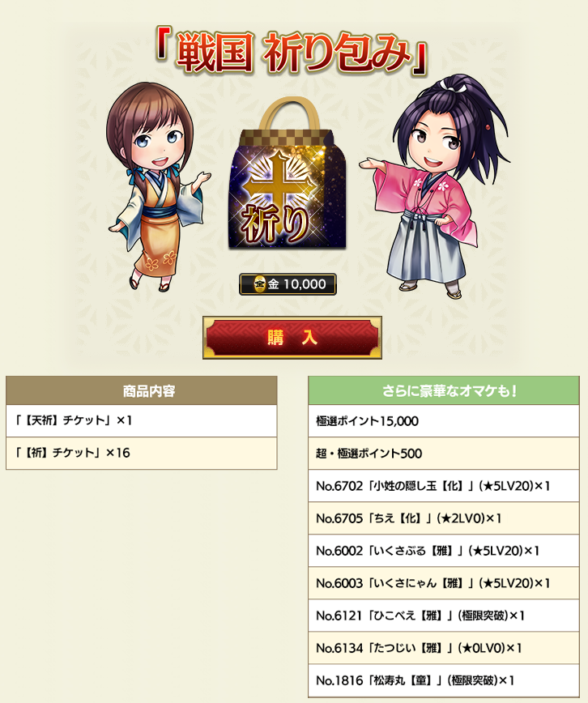The image size is (588, 703).
Task: Click the 超・極選ポイント500 bonus row
Action: point(444,454)
